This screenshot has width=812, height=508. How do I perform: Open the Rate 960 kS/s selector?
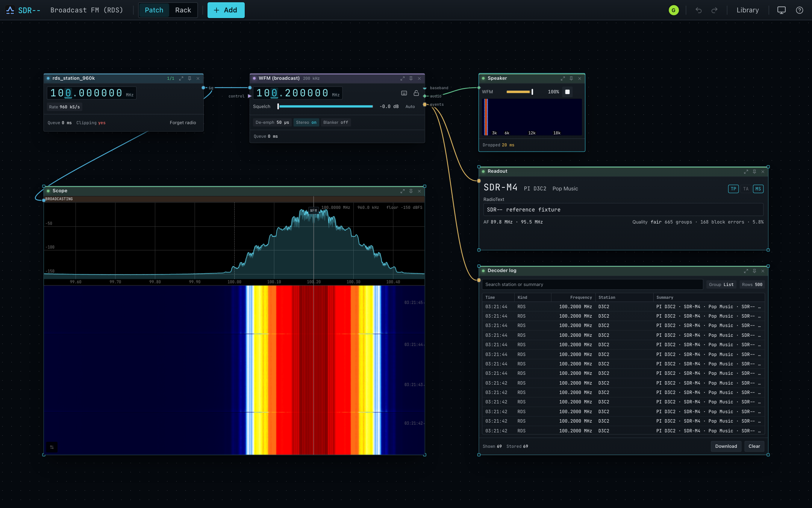pos(64,107)
